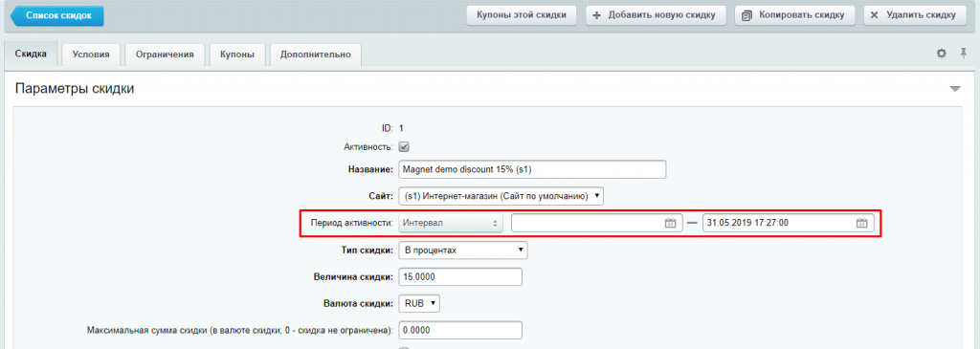This screenshot has width=980, height=349.
Task: Open the Тип скидки dropdown
Action: pyautogui.click(x=463, y=251)
